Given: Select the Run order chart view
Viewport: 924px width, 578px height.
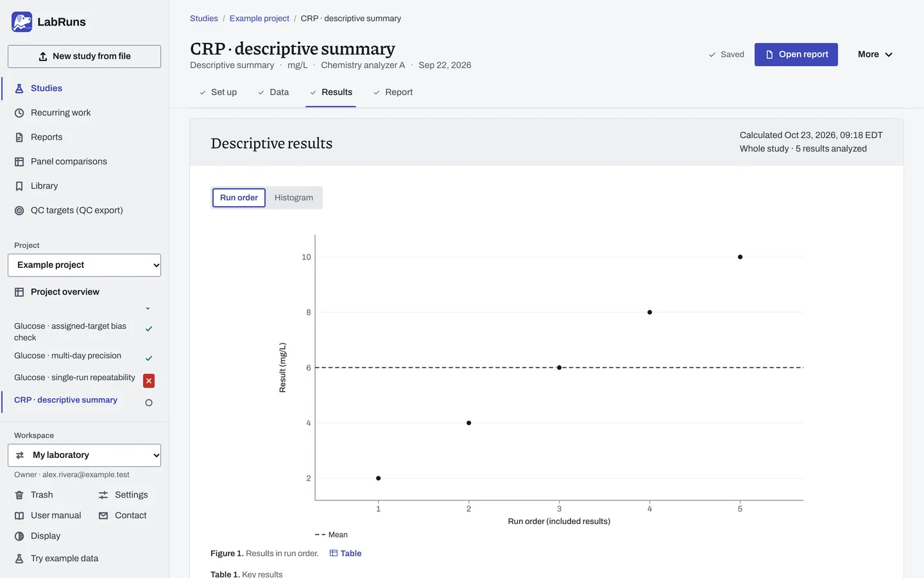Looking at the screenshot, I should coord(239,198).
